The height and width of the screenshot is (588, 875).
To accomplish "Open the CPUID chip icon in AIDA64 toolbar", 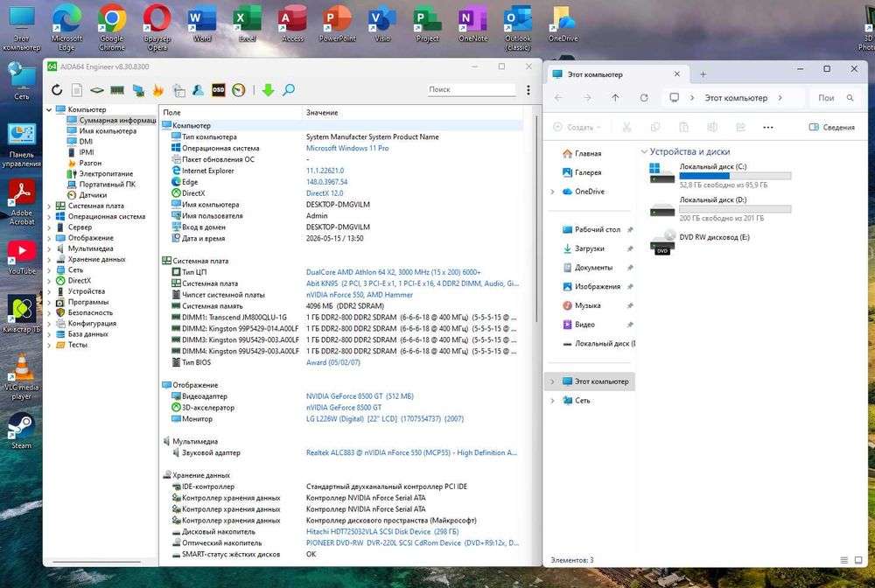I will coord(97,90).
